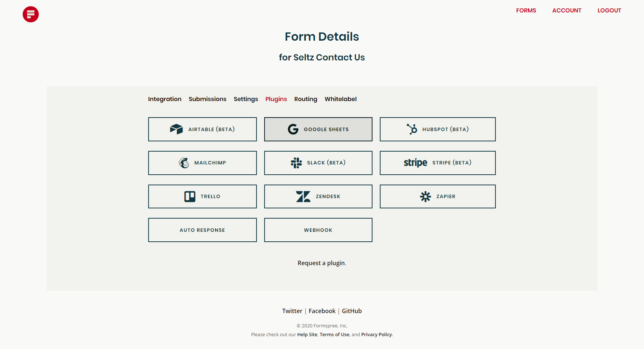Open the Terms of Use page
Screen dimensions: 644x349
[334, 334]
